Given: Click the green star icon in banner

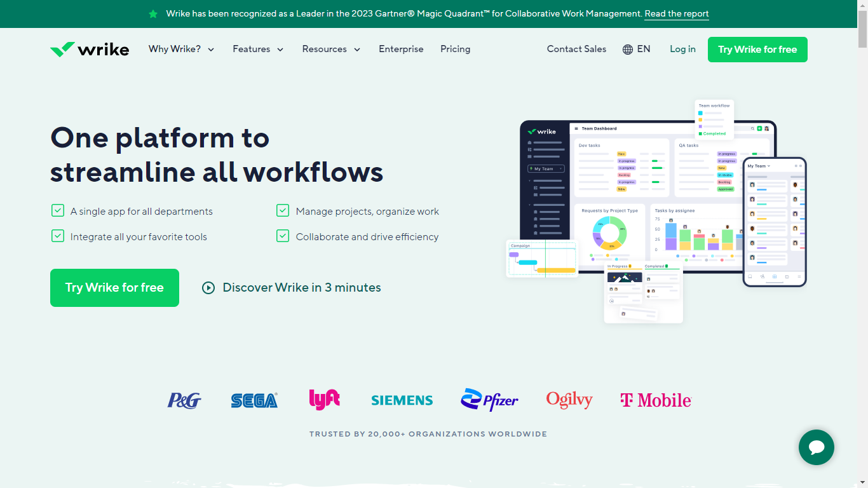Looking at the screenshot, I should click(153, 14).
